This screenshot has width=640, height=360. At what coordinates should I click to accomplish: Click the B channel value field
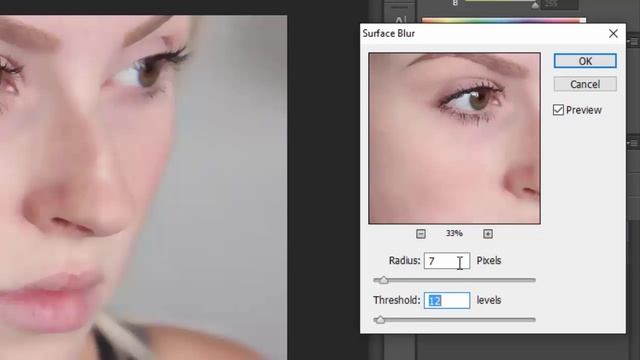pos(559,4)
